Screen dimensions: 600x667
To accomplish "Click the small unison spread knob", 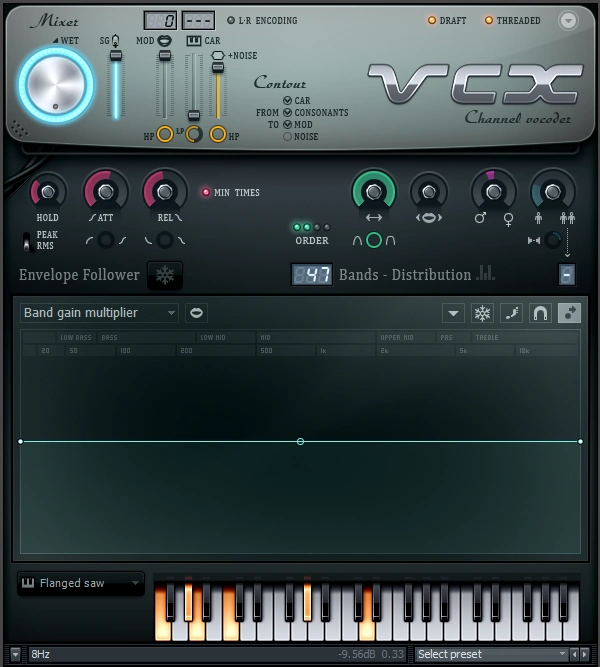I will click(553, 240).
